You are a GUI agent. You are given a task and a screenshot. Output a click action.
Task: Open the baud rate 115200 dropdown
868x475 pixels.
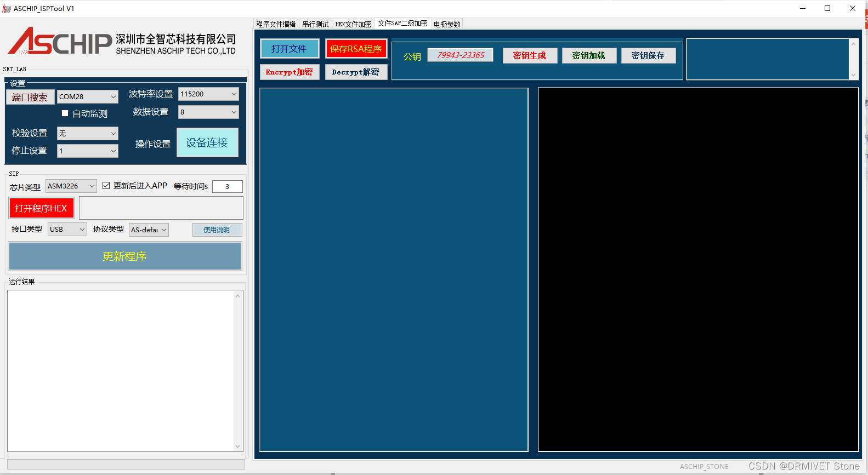pos(208,94)
